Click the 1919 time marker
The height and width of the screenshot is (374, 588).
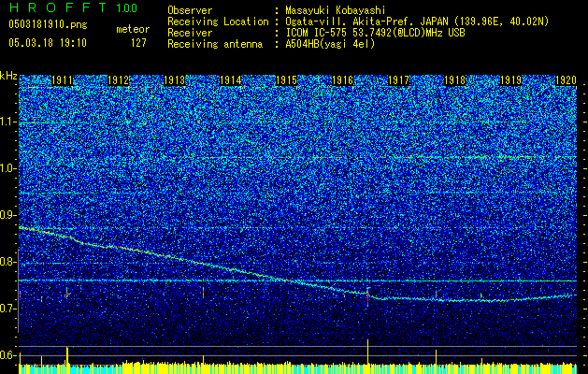tap(511, 80)
